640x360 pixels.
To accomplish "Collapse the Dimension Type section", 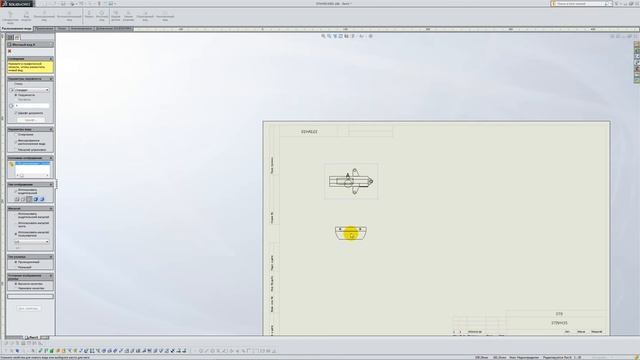I will click(x=51, y=257).
